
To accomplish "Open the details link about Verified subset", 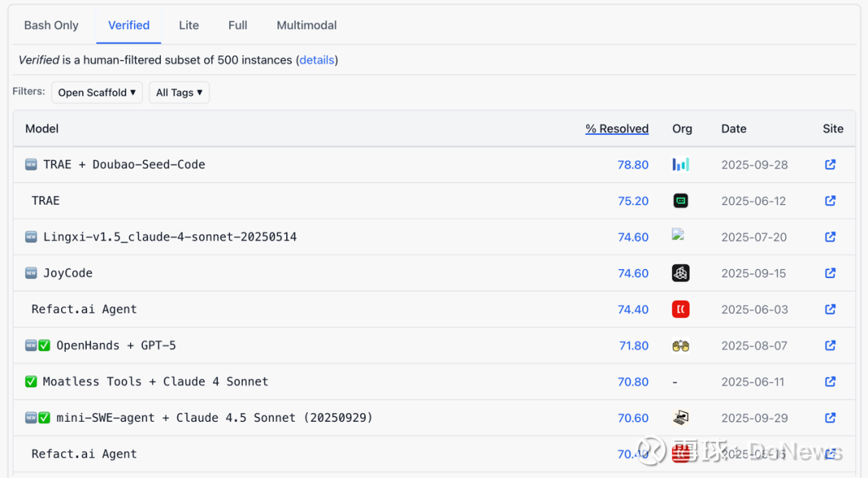I will [x=317, y=59].
